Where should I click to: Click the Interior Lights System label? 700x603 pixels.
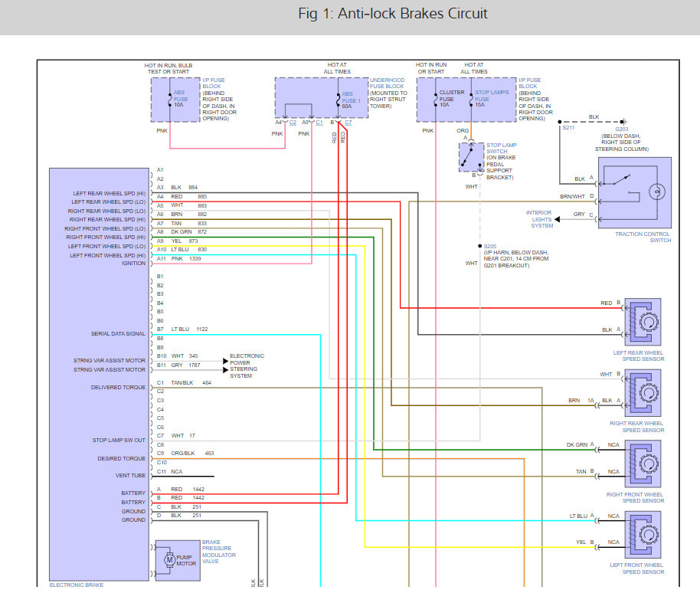click(x=539, y=219)
